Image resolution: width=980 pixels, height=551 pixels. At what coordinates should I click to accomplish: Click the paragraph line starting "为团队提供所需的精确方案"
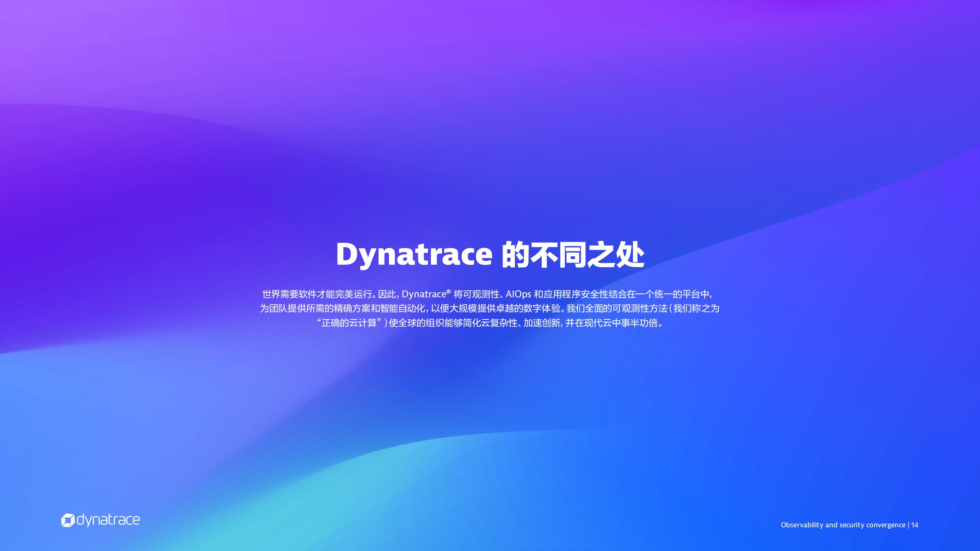[x=490, y=308]
